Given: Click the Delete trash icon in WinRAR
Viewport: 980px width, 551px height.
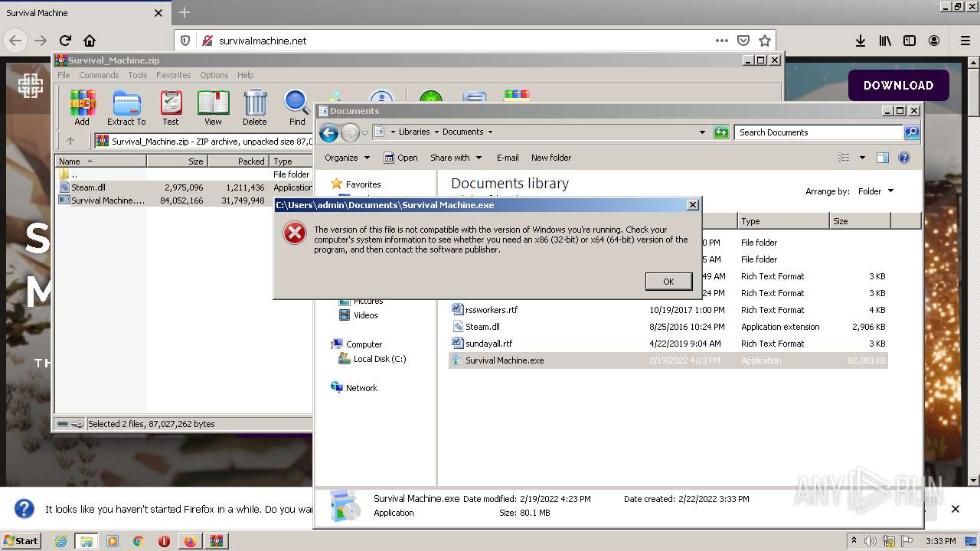Looking at the screenshot, I should point(255,107).
